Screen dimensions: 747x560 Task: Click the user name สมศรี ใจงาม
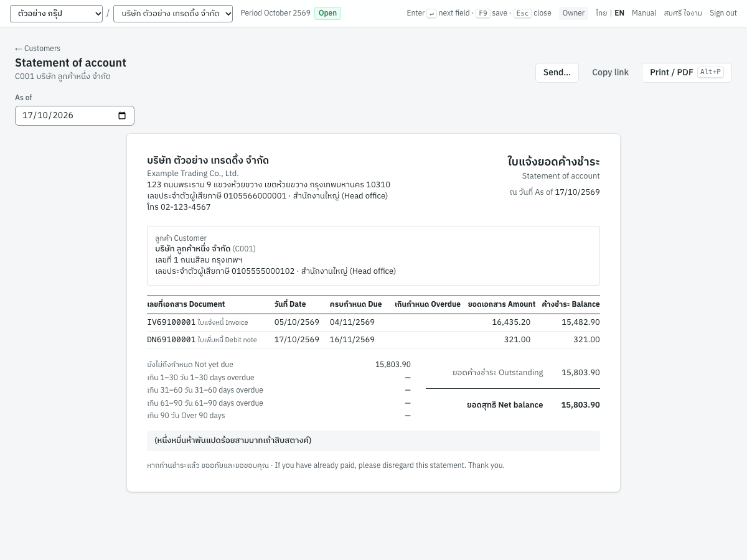tap(683, 13)
